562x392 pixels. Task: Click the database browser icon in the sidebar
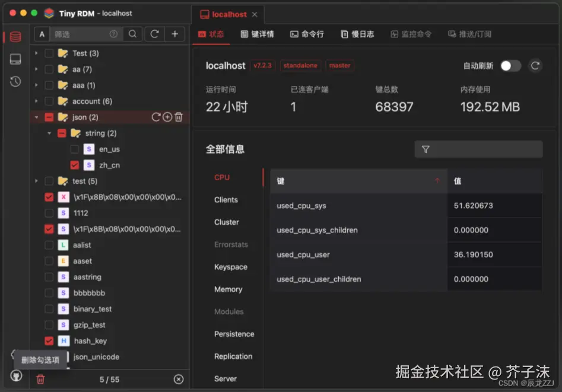[x=15, y=37]
